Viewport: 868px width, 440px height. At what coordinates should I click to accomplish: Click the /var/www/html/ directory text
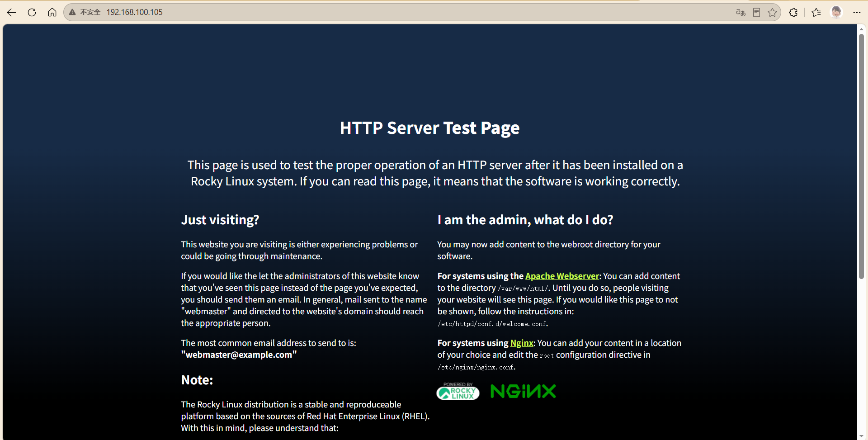click(523, 288)
